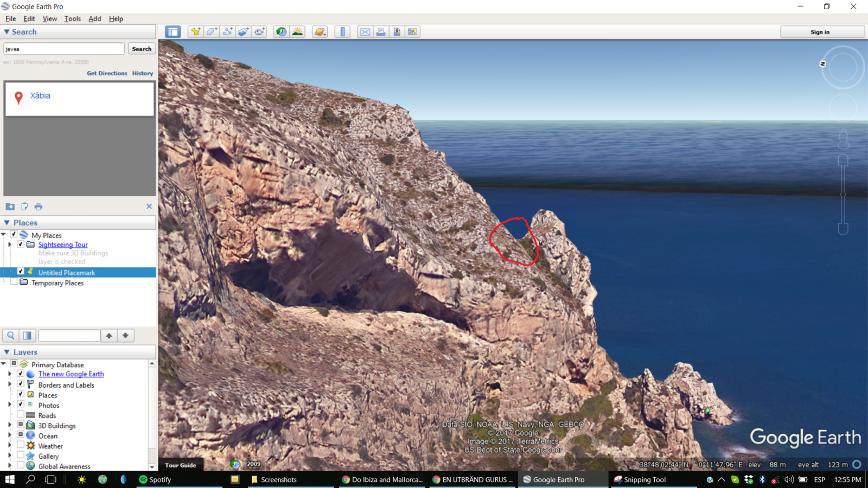
Task: Click the zoom slider on the map
Action: tap(843, 194)
